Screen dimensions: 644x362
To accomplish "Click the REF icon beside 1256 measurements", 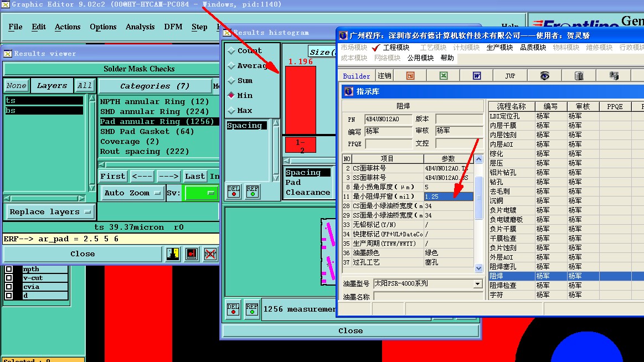I will point(251,309).
